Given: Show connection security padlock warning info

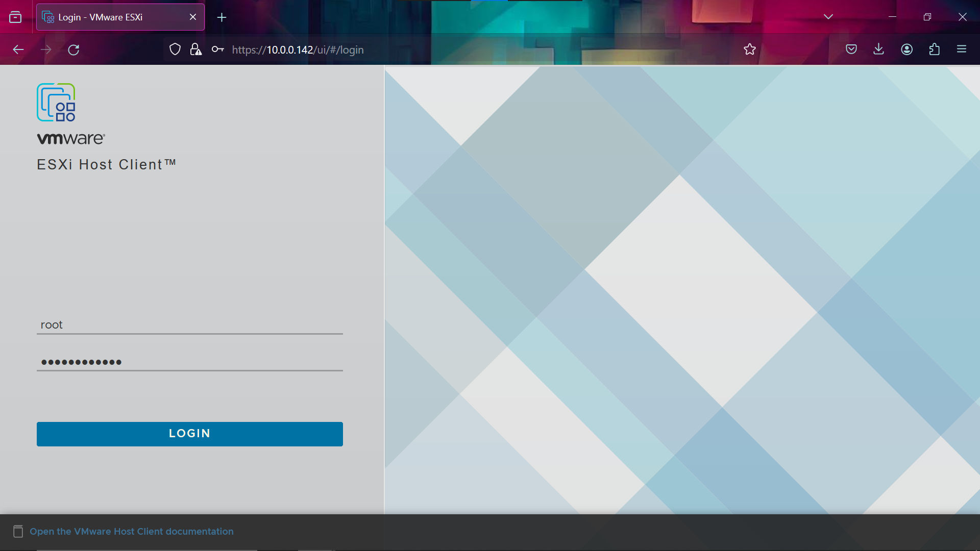Looking at the screenshot, I should 195,49.
